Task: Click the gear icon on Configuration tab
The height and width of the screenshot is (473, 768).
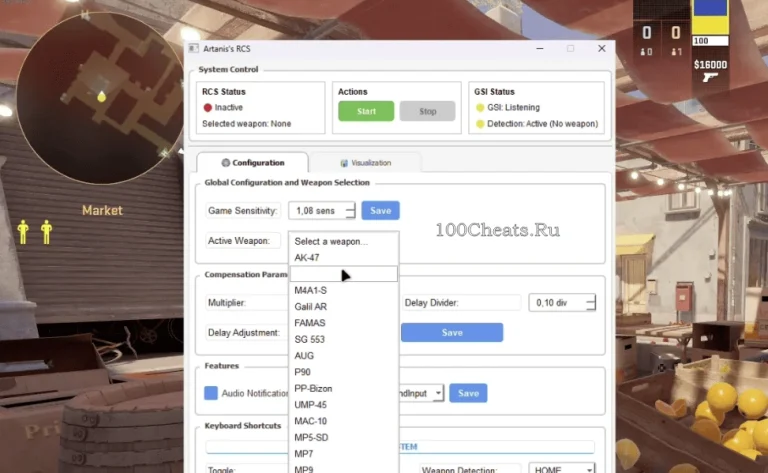Action: point(225,163)
